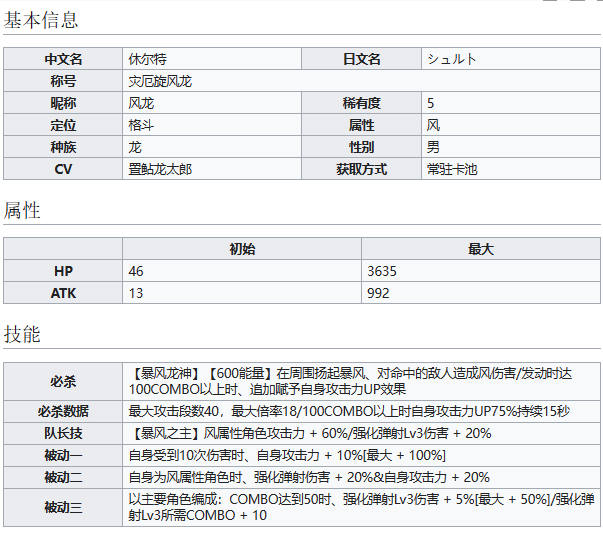Click the 队长技 row label
Image resolution: width=603 pixels, height=533 pixels.
tap(63, 433)
